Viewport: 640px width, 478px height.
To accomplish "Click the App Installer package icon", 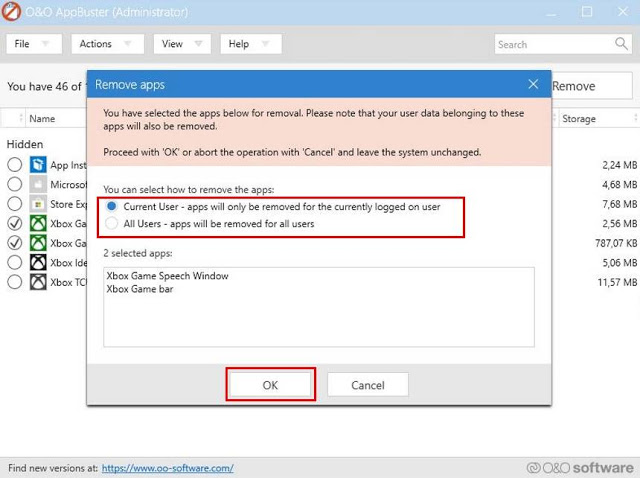I will pos(38,165).
